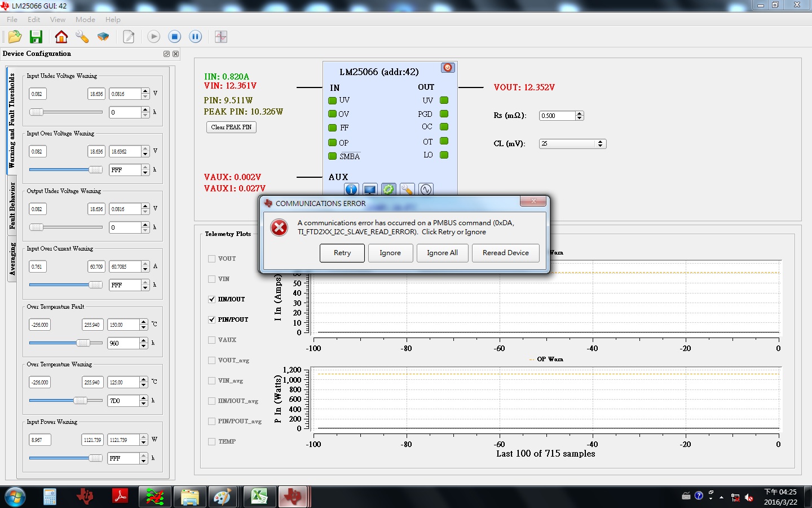Click Reread Device in the error dialog
The height and width of the screenshot is (508, 812).
click(506, 253)
